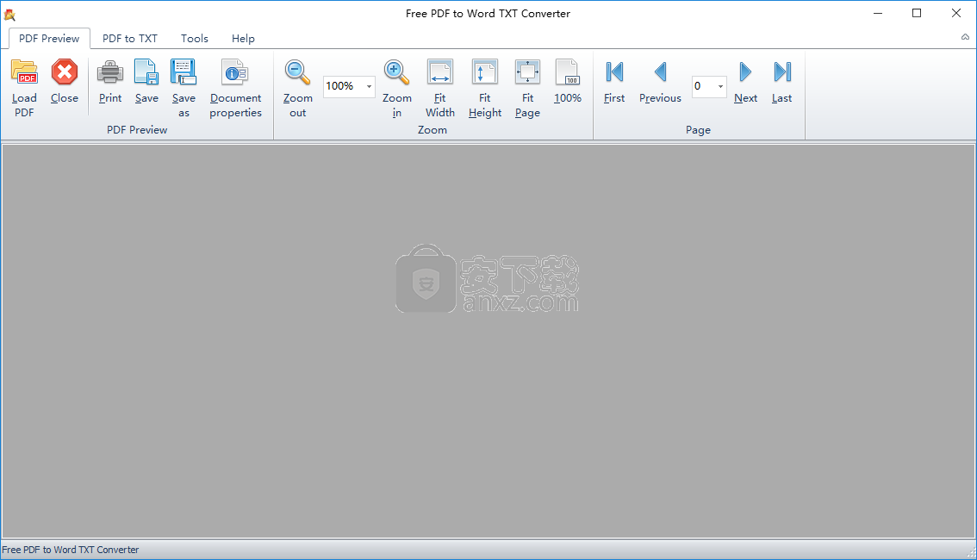Reset zoom with the 100% button
Image resolution: width=977 pixels, height=560 pixels.
(568, 81)
